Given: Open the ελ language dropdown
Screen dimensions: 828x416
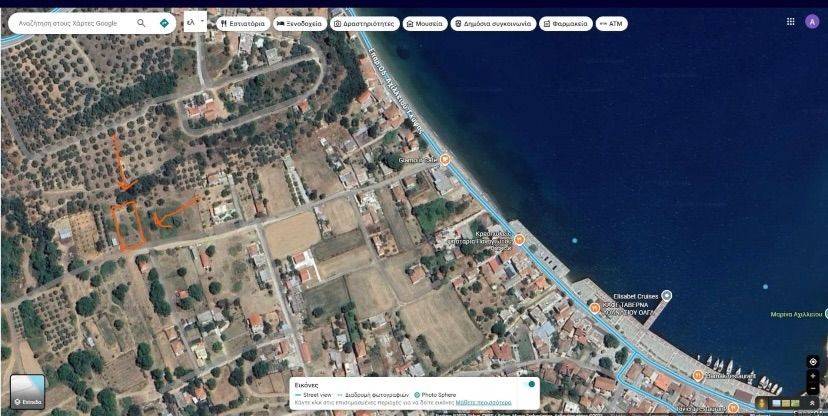Looking at the screenshot, I should click(195, 21).
